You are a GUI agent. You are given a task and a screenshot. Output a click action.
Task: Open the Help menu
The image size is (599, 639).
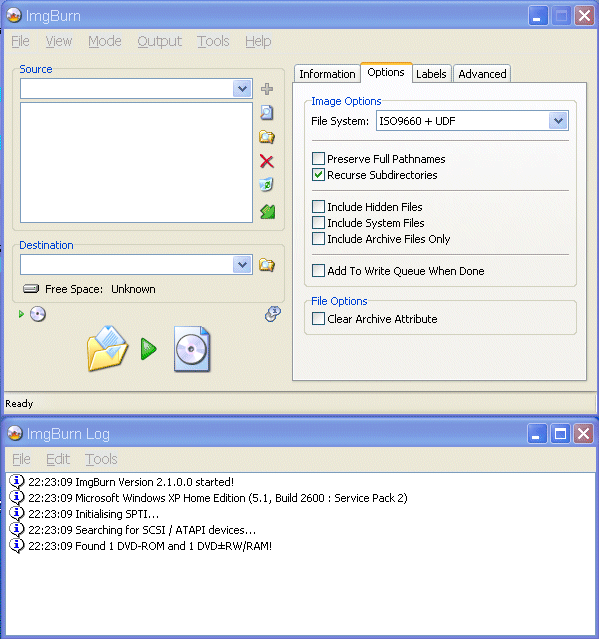point(258,41)
